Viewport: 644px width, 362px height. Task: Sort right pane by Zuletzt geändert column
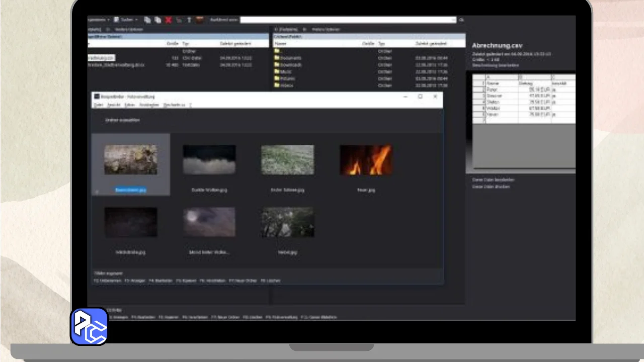click(431, 44)
